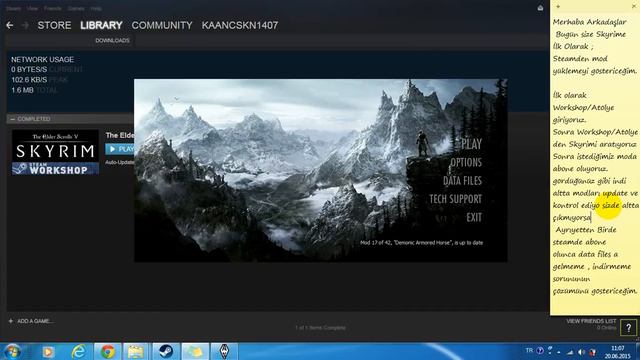Screen dimensions: 640x360
Task: Click the ADD A GAME link
Action: coord(31,321)
